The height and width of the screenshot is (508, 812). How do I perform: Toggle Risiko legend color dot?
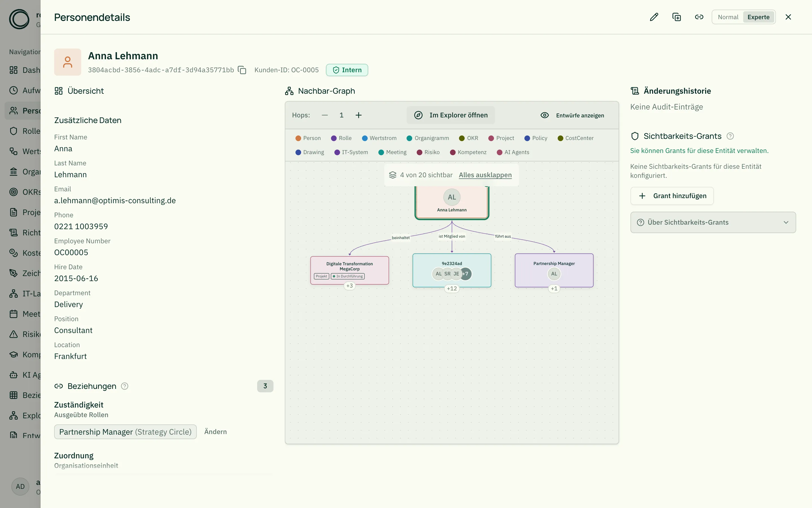(419, 152)
